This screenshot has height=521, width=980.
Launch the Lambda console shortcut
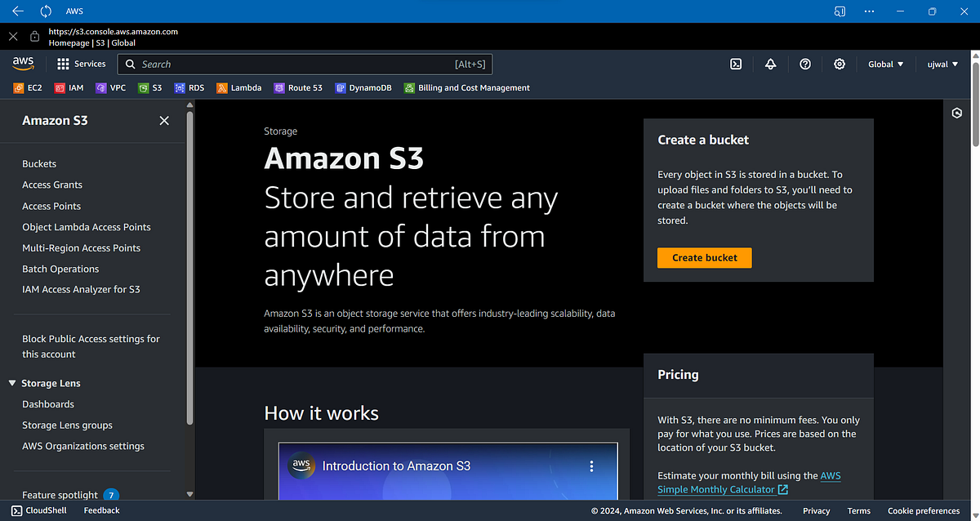(238, 87)
